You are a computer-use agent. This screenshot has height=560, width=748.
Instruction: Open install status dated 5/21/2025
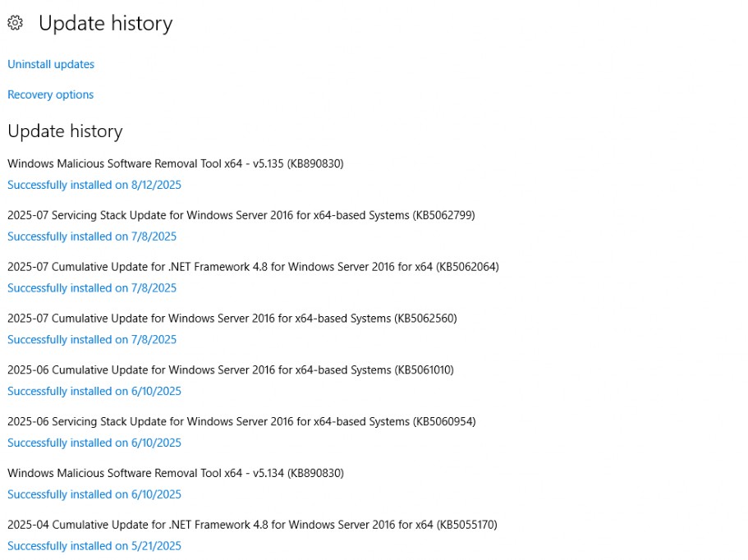pos(94,546)
